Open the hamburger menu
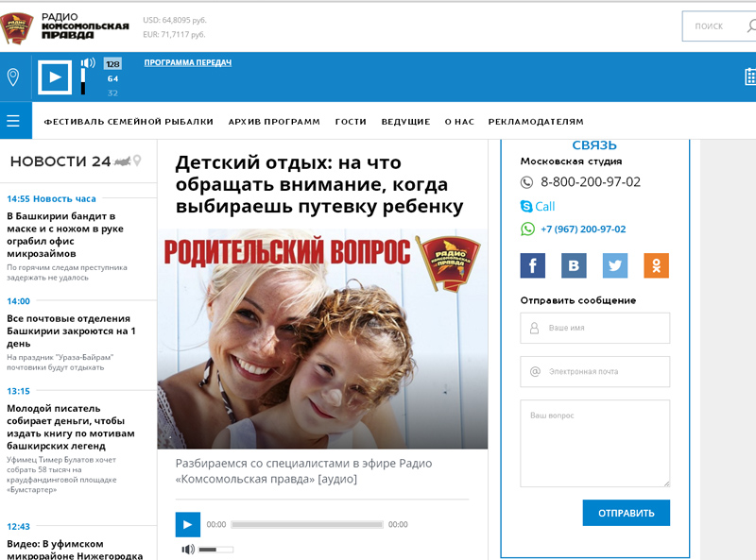 coord(13,121)
